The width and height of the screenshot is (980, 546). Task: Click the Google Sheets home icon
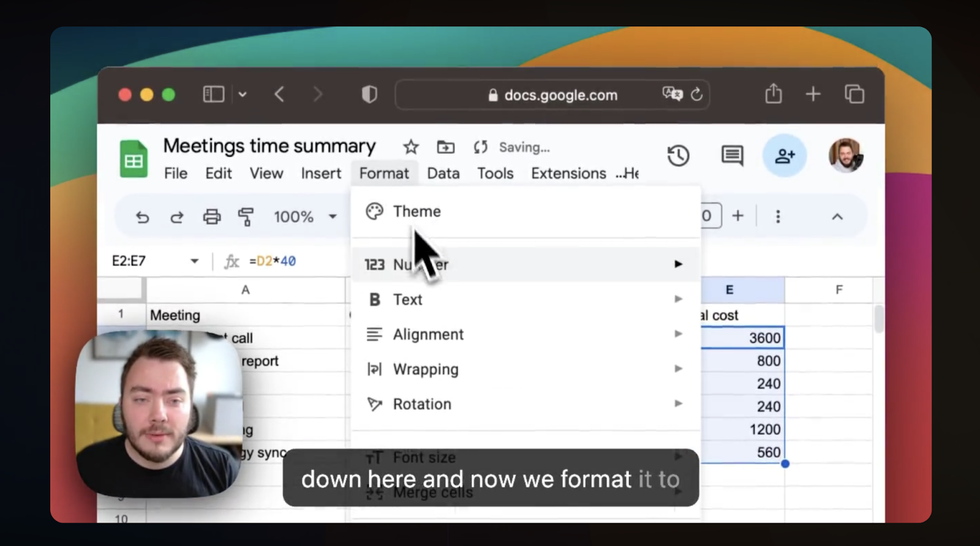134,159
